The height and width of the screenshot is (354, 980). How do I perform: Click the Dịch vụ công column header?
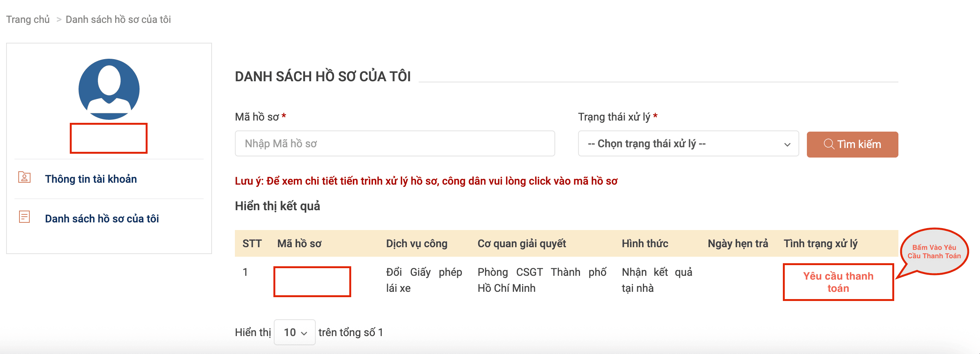pyautogui.click(x=416, y=243)
